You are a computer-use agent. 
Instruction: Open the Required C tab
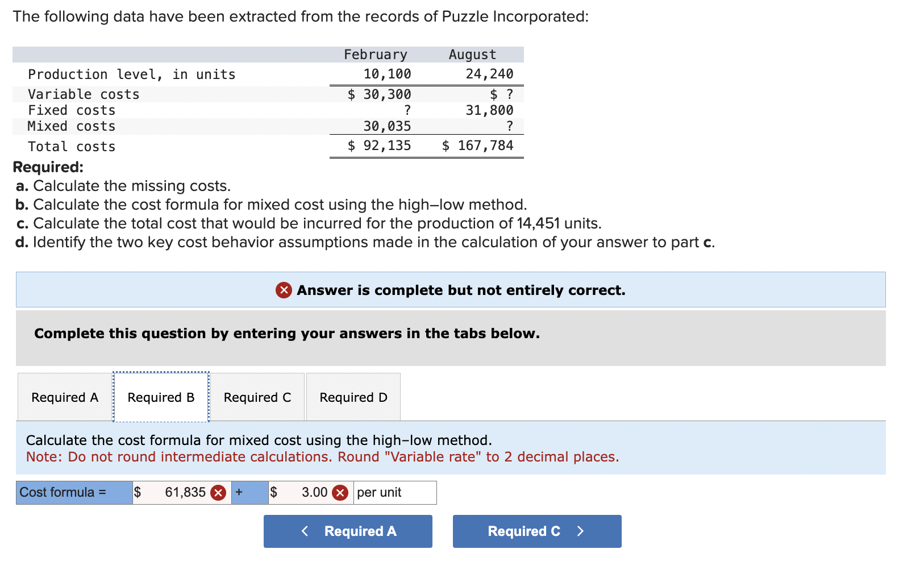pyautogui.click(x=257, y=397)
